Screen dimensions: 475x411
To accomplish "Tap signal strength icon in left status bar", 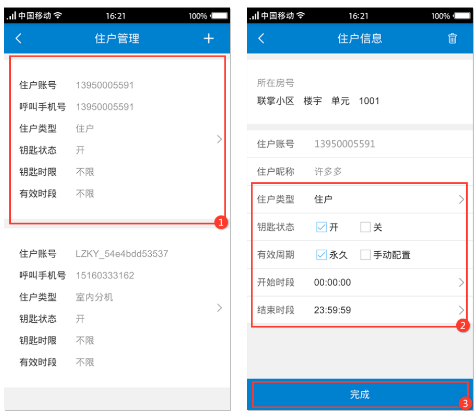I will [12, 15].
